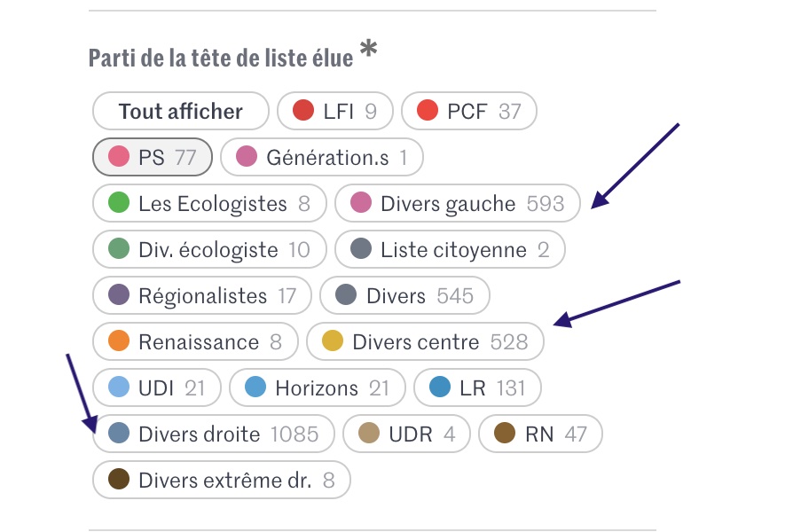
Task: Click the orange Renaissance dot
Action: tap(119, 342)
